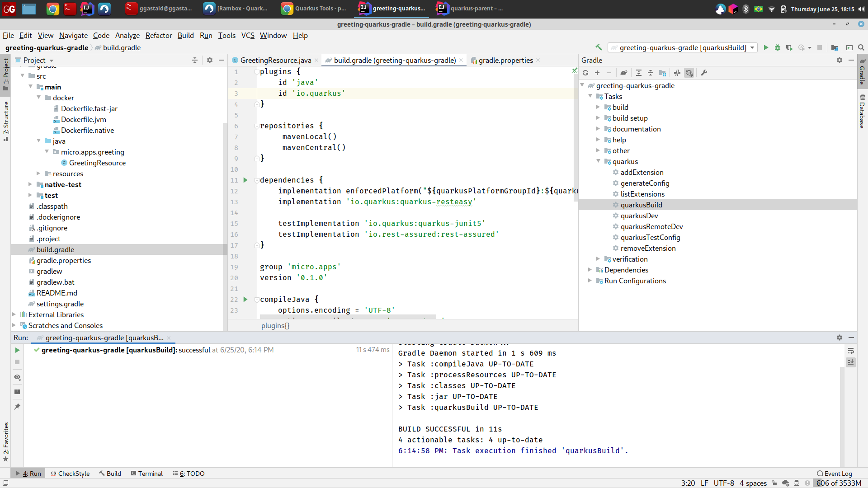The image size is (868, 488).
Task: Toggle offline mode in Gradle toolbar
Action: (677, 72)
